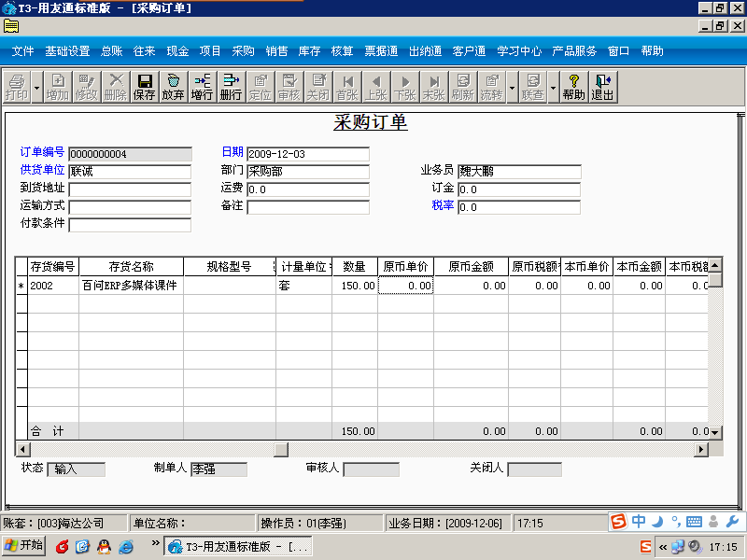This screenshot has height=560, width=747.
Task: Select the 原币单价 cell showing 0.00
Action: 405,286
